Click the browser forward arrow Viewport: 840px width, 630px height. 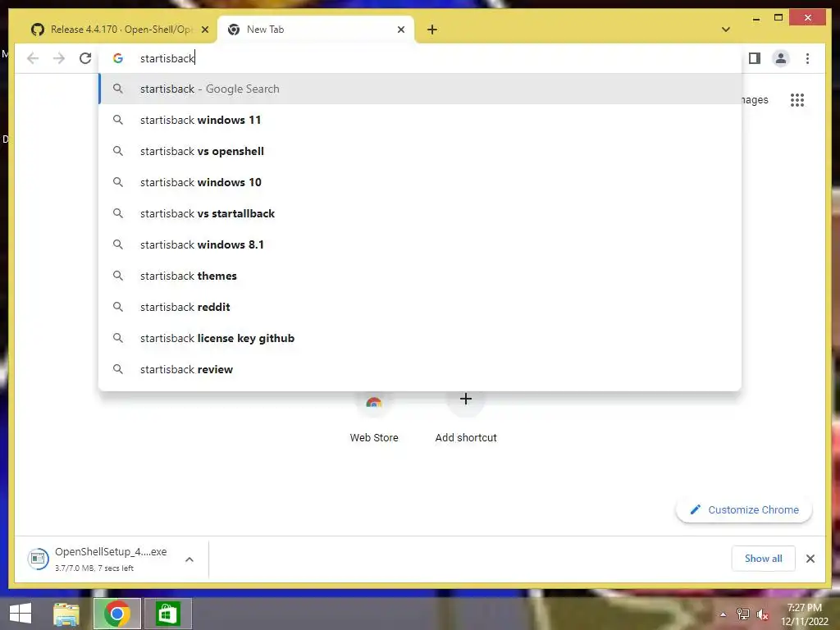pos(59,58)
